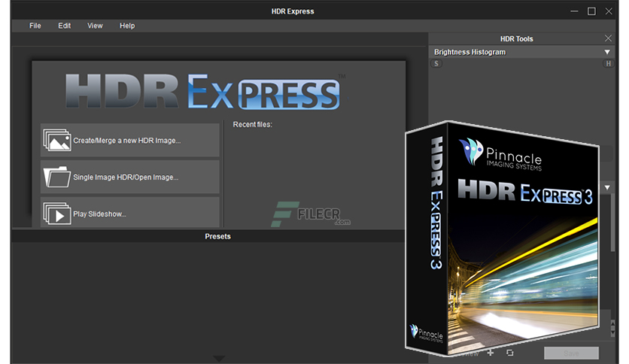Open the Help menu
The width and height of the screenshot is (629, 364).
pyautogui.click(x=127, y=26)
